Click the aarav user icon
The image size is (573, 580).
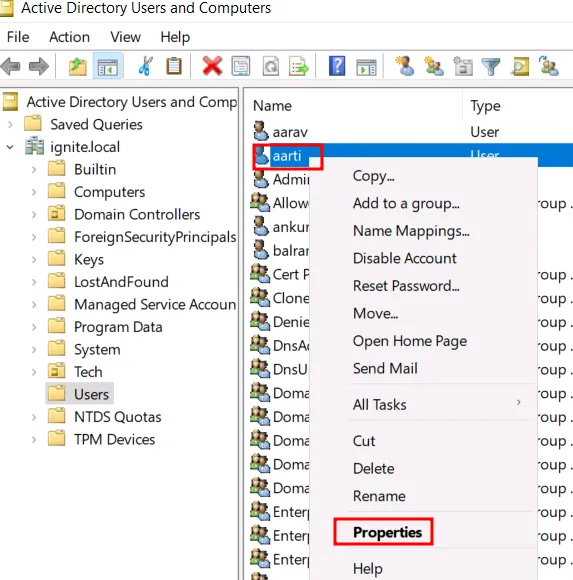pos(260,131)
